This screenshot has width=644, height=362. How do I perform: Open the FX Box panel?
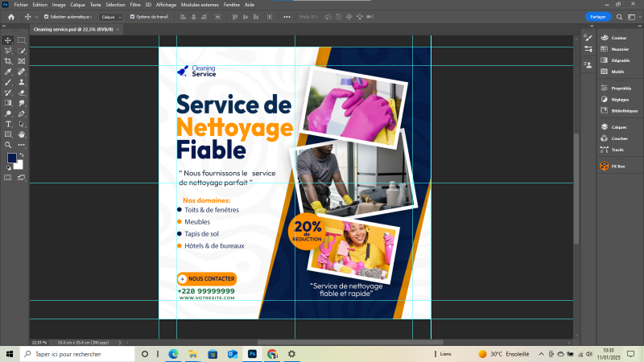tap(618, 167)
